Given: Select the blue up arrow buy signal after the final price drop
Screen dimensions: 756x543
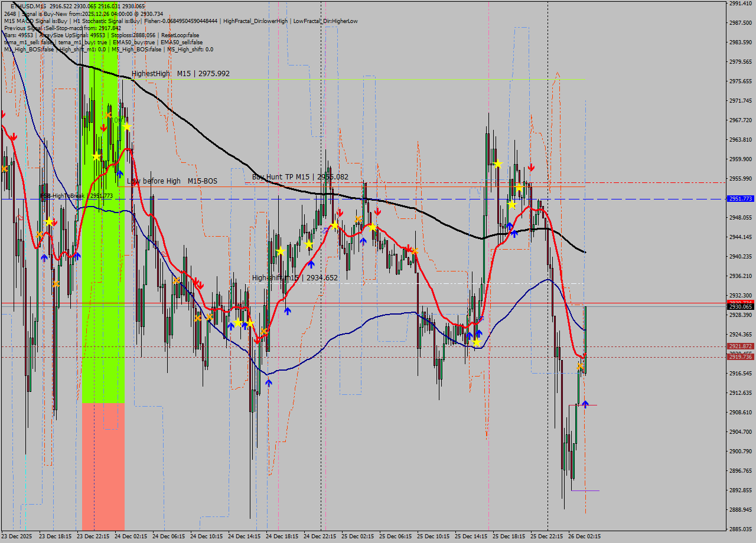Looking at the screenshot, I should tap(585, 404).
